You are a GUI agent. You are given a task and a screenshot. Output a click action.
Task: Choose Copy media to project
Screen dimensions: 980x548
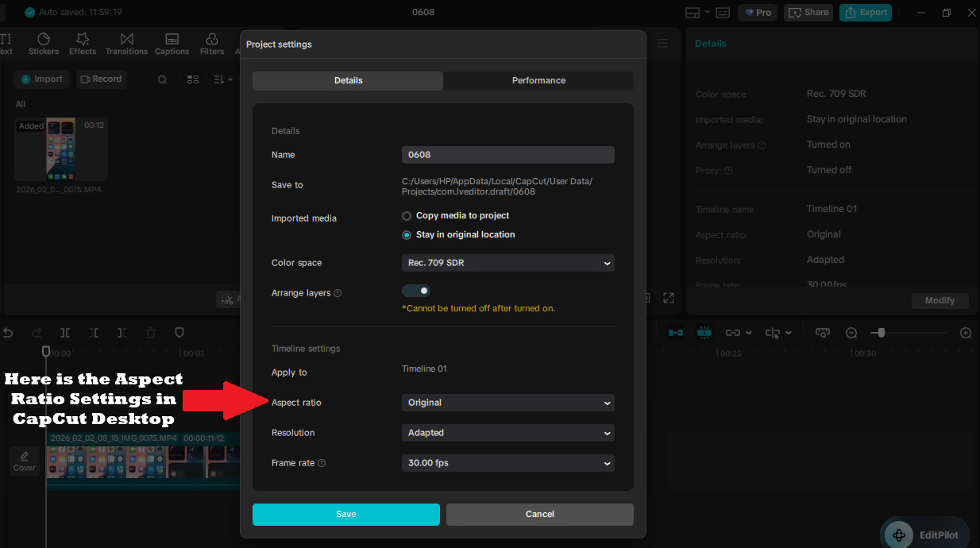pyautogui.click(x=456, y=216)
